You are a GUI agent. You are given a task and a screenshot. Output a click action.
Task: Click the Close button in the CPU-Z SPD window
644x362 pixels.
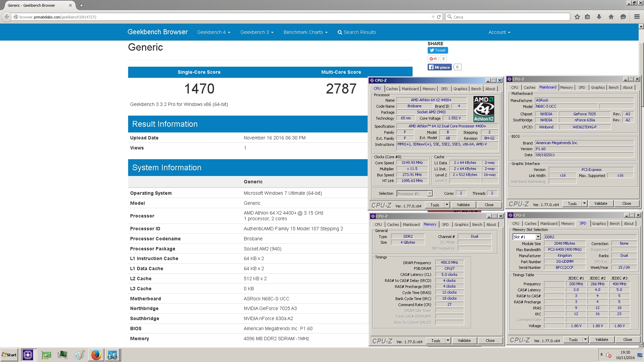627,340
